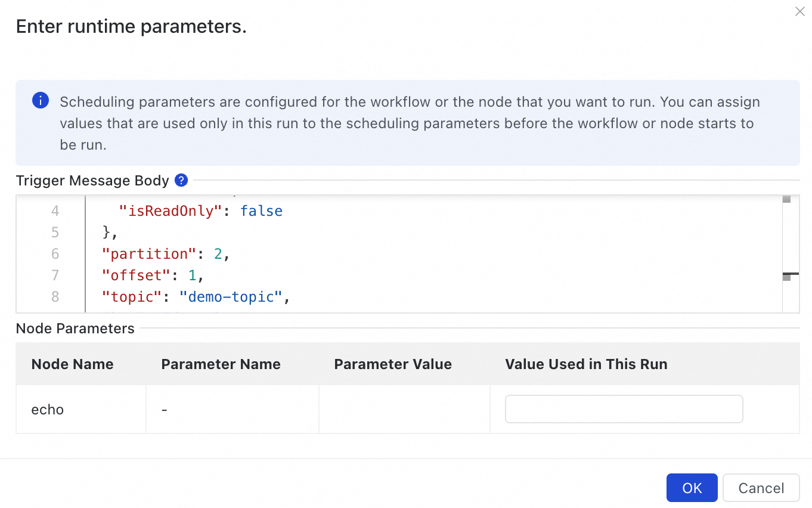Click the help icon beside Trigger Message Body
This screenshot has height=508, width=812.
click(181, 180)
